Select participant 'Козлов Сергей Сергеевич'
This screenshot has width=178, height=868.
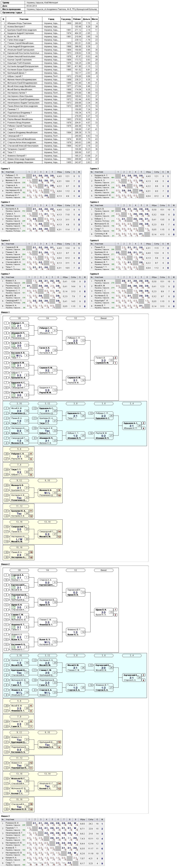pyautogui.click(x=20, y=60)
